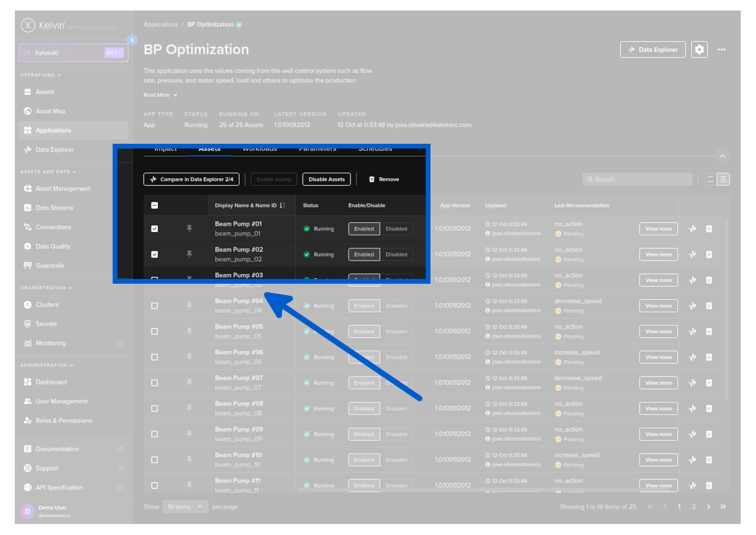The image size is (756, 535).
Task: Delete Beam Pump #05 using its trash icon
Action: (x=709, y=332)
